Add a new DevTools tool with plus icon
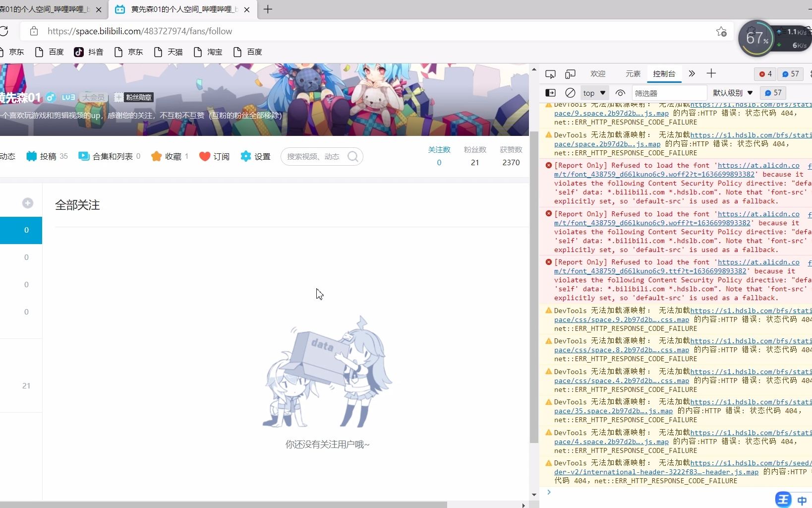The image size is (812, 508). (x=711, y=73)
